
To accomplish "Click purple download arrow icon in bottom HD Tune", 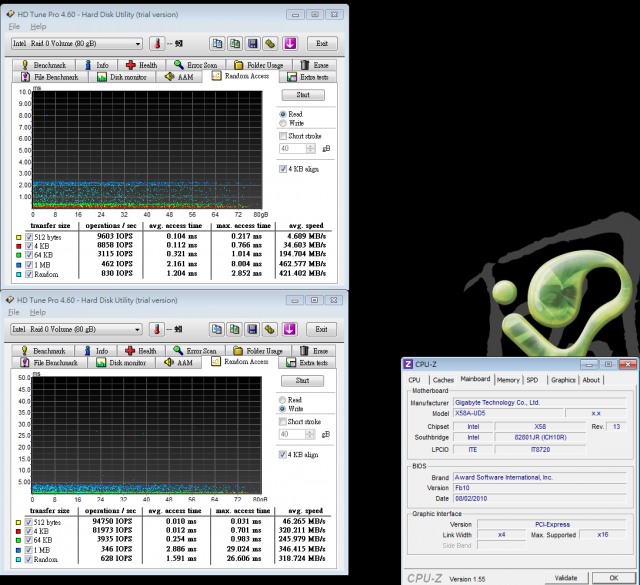I will pyautogui.click(x=289, y=329).
